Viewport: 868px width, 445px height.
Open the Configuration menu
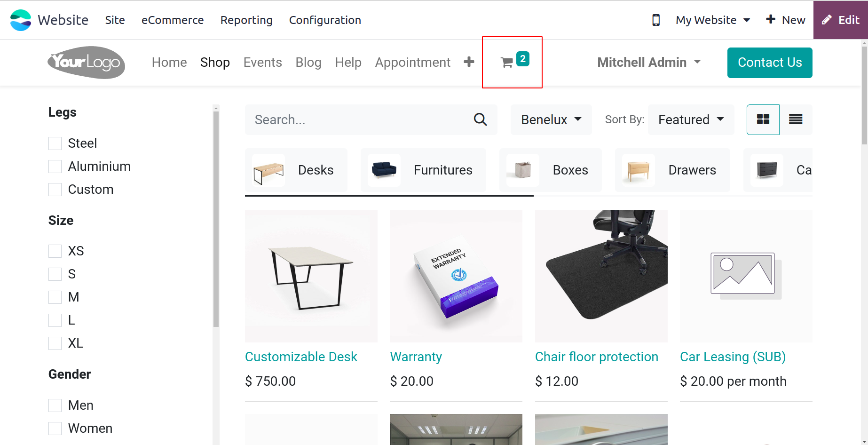325,20
